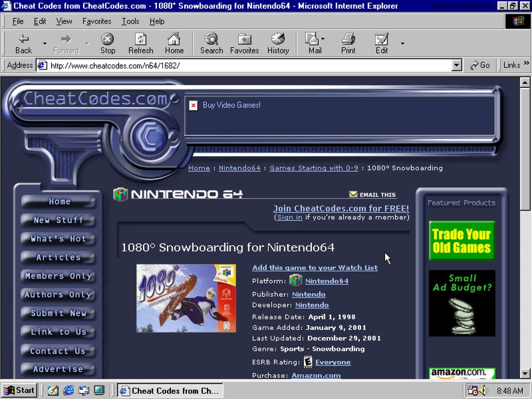This screenshot has height=399, width=532.
Task: Click the Home sidebar button
Action: [59, 202]
